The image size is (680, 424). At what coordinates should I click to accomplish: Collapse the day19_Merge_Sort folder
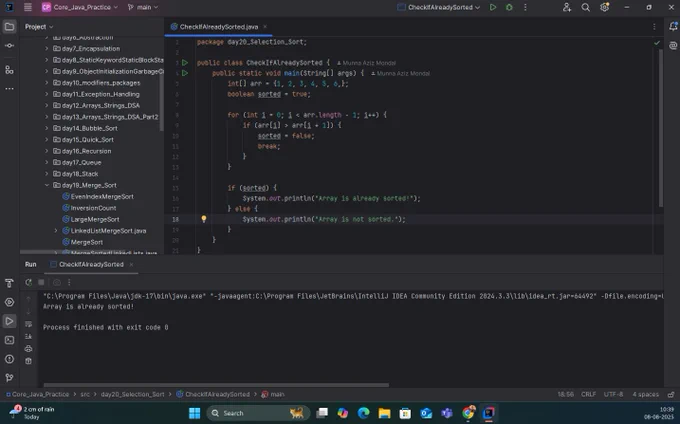click(47, 185)
